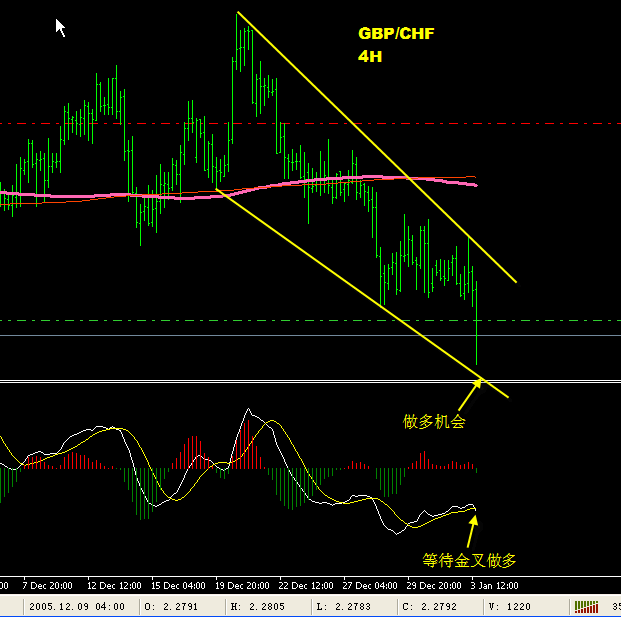This screenshot has width=621, height=617.
Task: Select the 等待金叉做多 annotation text
Action: [x=469, y=560]
